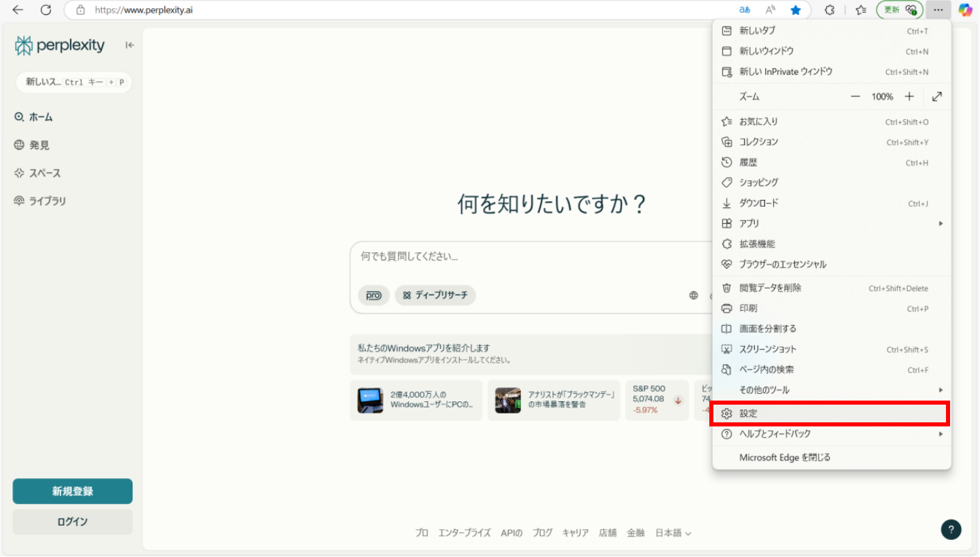Image resolution: width=980 pixels, height=557 pixels.
Task: Click the キャリア footer link
Action: tap(575, 533)
